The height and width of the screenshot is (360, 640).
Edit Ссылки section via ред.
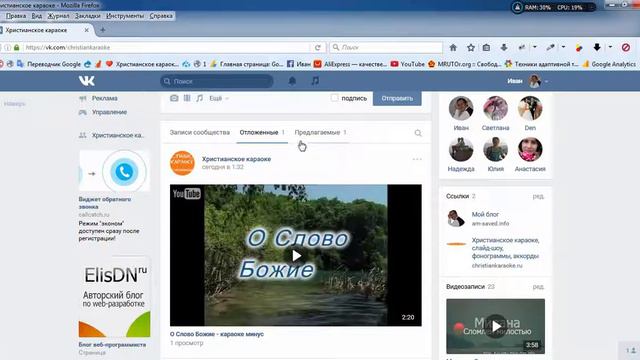[538, 196]
